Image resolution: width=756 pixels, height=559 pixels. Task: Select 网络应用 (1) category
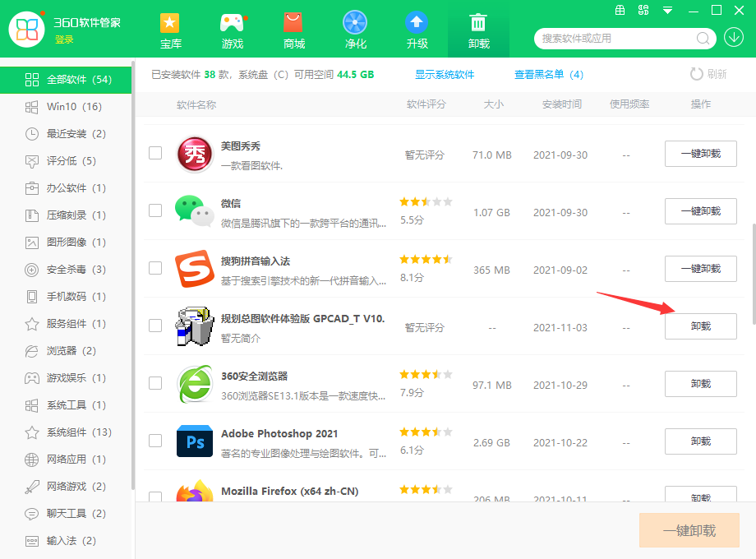66,460
